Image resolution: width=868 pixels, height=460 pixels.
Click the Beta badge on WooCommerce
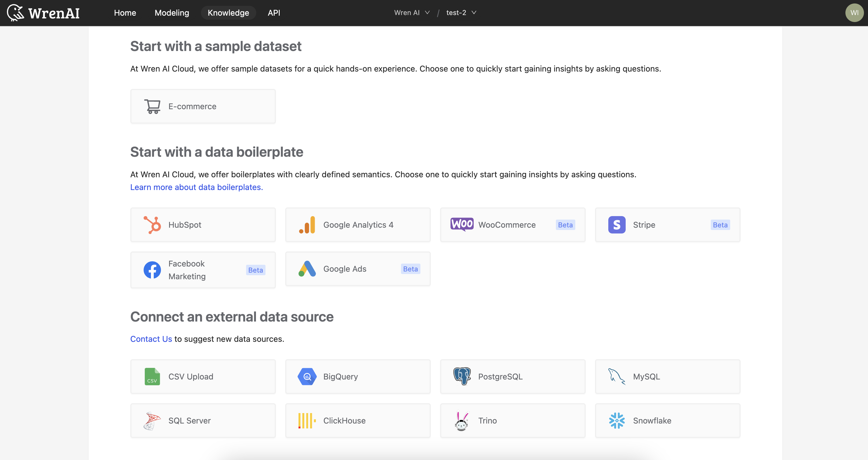pos(565,225)
